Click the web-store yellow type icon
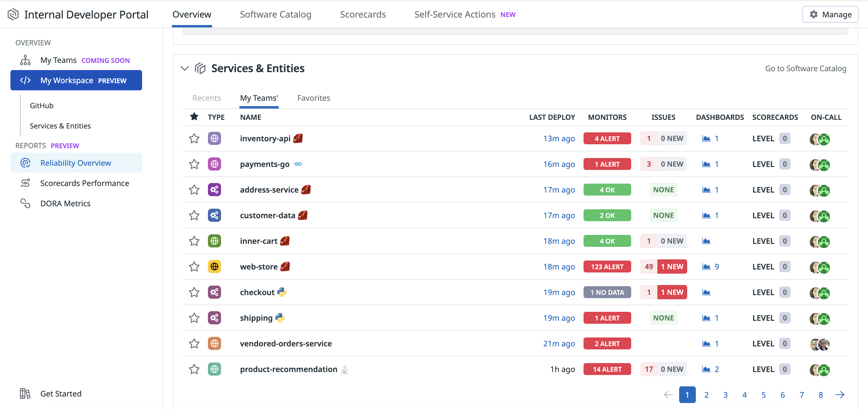868x409 pixels. pyautogui.click(x=214, y=267)
